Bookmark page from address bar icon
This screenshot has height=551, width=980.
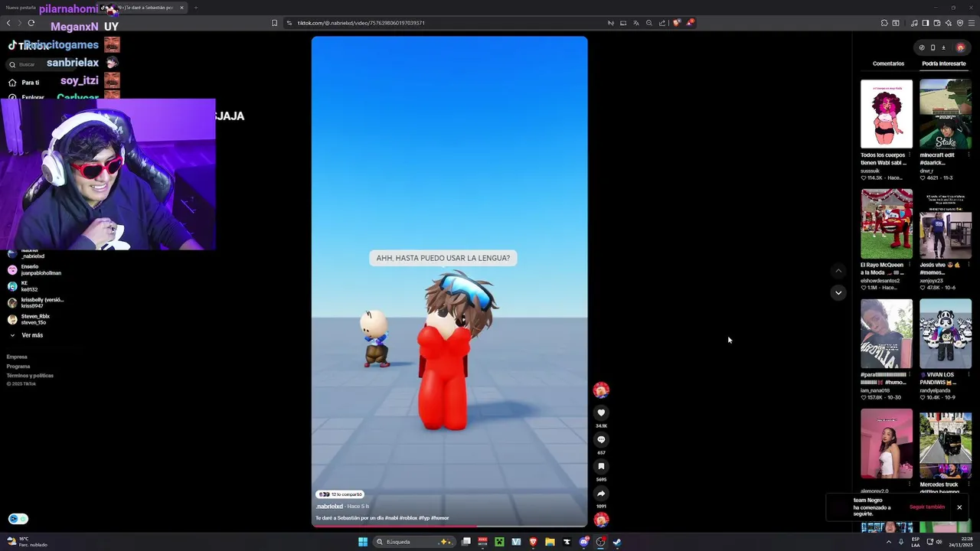pos(274,23)
